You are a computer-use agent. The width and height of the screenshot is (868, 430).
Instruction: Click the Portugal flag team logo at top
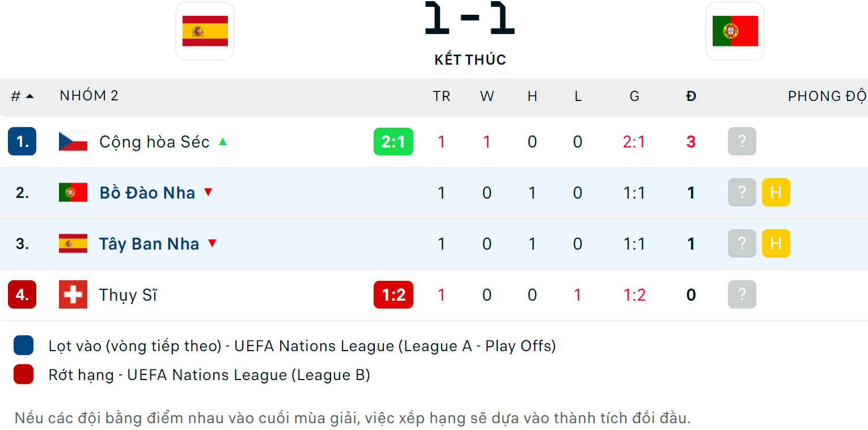(735, 31)
